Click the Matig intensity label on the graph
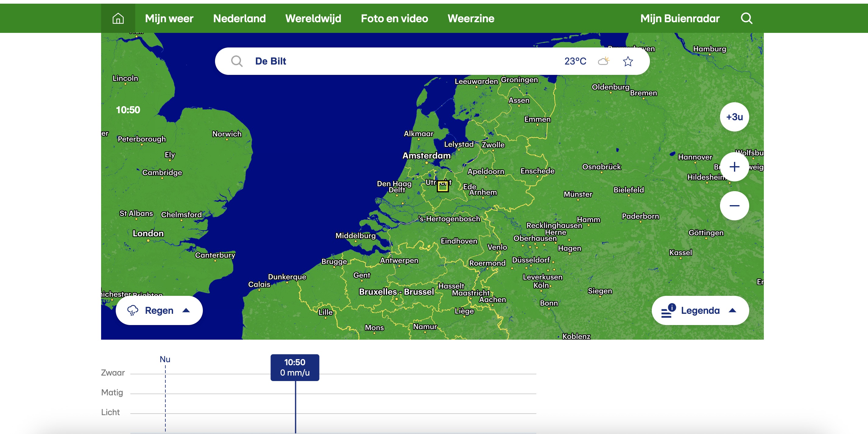Screen dimensions: 868x434 coord(112,393)
